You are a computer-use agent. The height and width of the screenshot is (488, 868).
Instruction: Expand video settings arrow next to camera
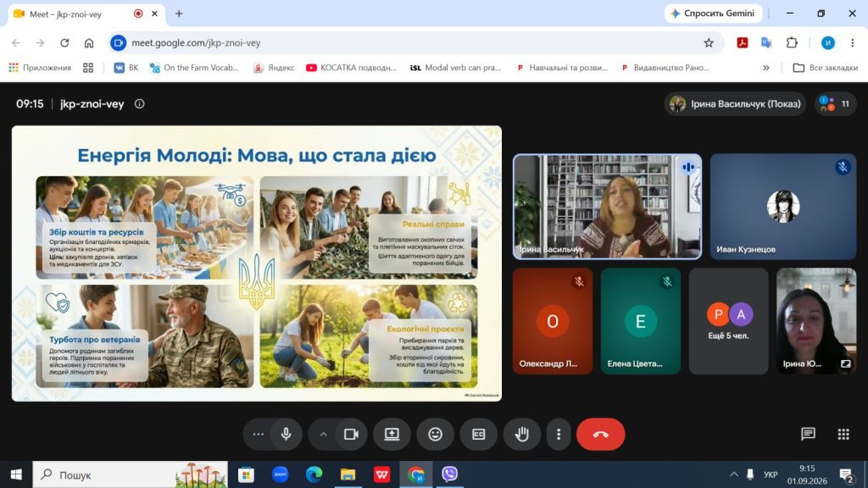(323, 435)
